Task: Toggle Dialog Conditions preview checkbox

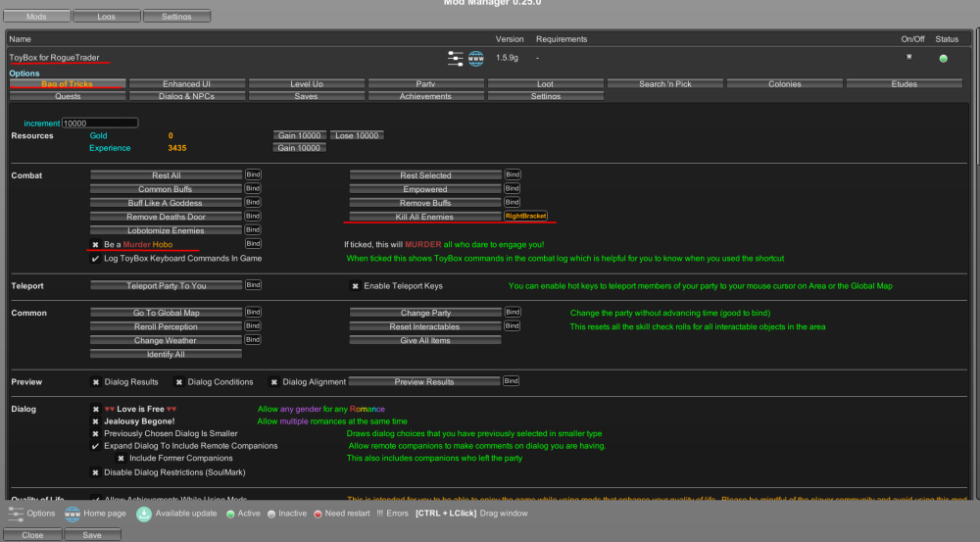Action: [178, 382]
